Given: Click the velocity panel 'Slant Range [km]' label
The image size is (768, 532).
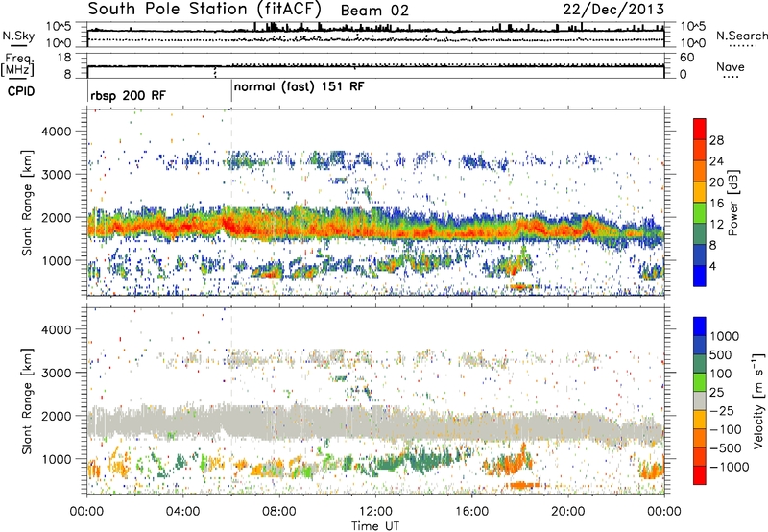Looking at the screenshot, I should click(27, 401).
